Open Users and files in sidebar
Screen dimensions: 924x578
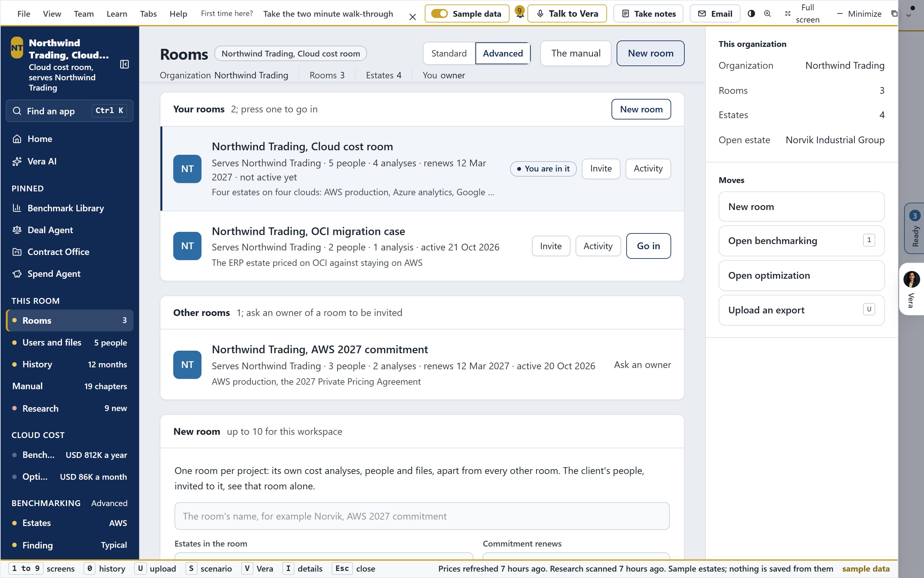(x=70, y=343)
